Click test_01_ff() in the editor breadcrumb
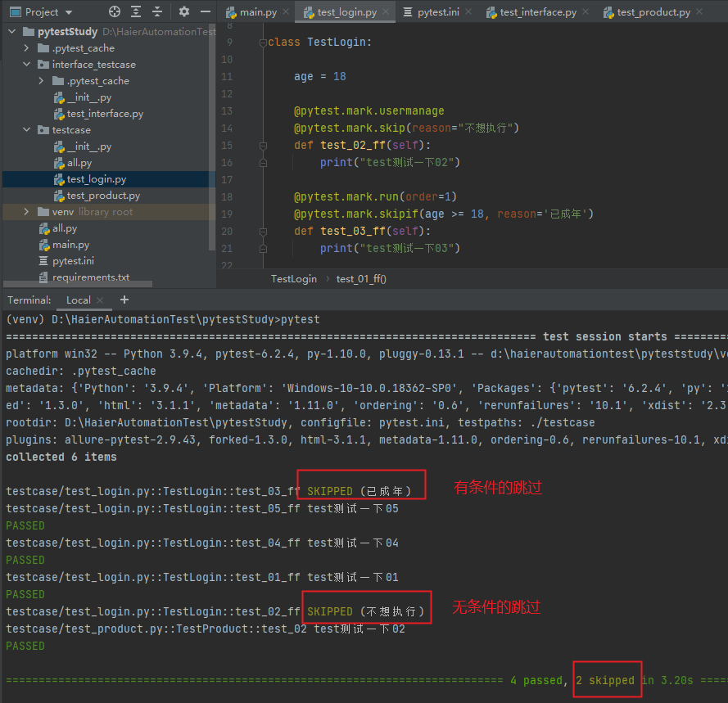The height and width of the screenshot is (703, 728). (x=361, y=279)
